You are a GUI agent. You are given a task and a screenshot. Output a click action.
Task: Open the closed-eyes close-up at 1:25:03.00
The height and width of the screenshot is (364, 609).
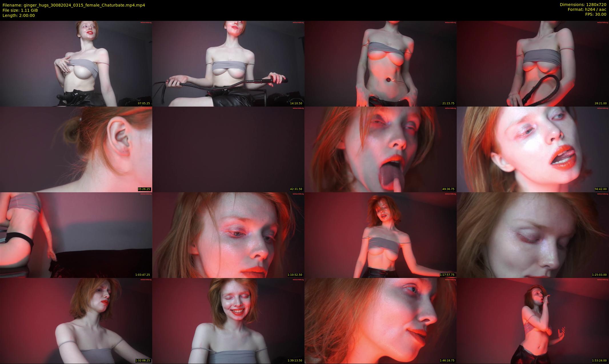pyautogui.click(x=533, y=235)
